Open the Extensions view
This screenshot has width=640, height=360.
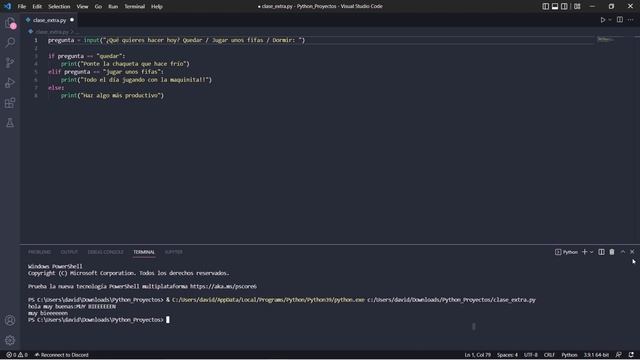point(10,102)
